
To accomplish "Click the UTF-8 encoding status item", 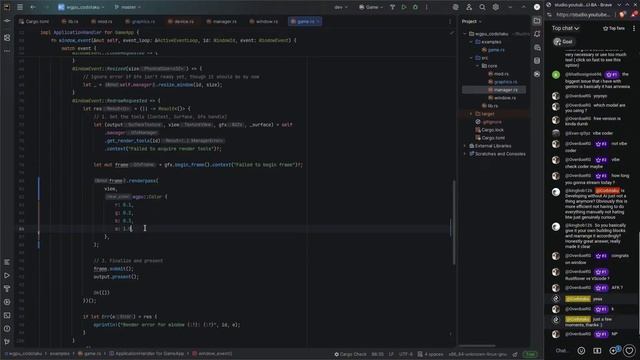I will [x=405, y=354].
